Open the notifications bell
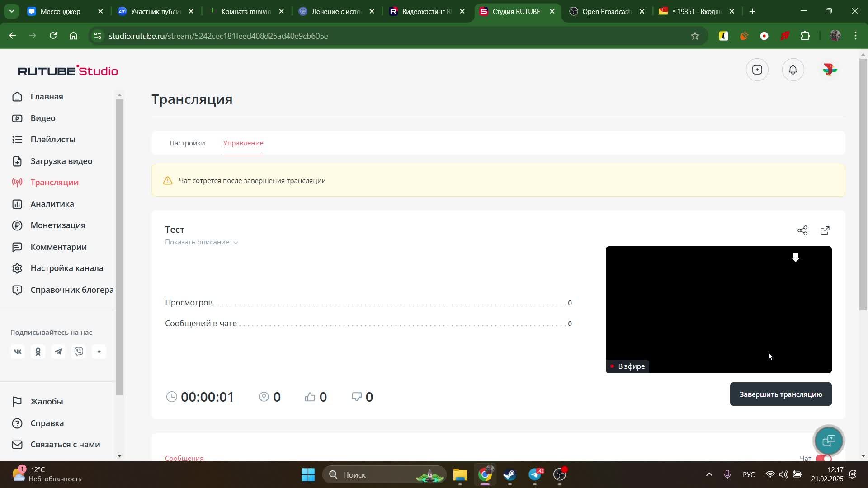Screen dimensions: 868x488 (793, 70)
